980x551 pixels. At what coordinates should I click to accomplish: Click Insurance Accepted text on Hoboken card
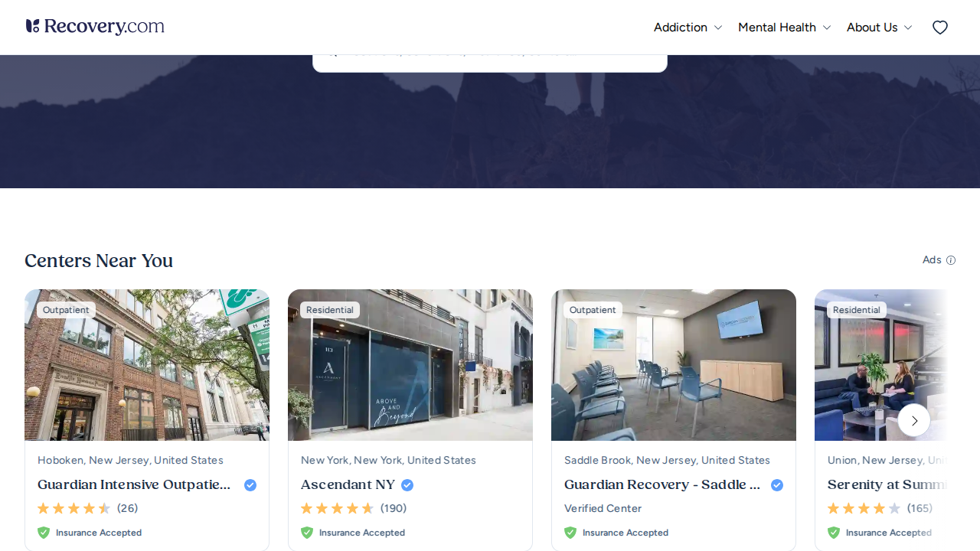click(x=99, y=533)
